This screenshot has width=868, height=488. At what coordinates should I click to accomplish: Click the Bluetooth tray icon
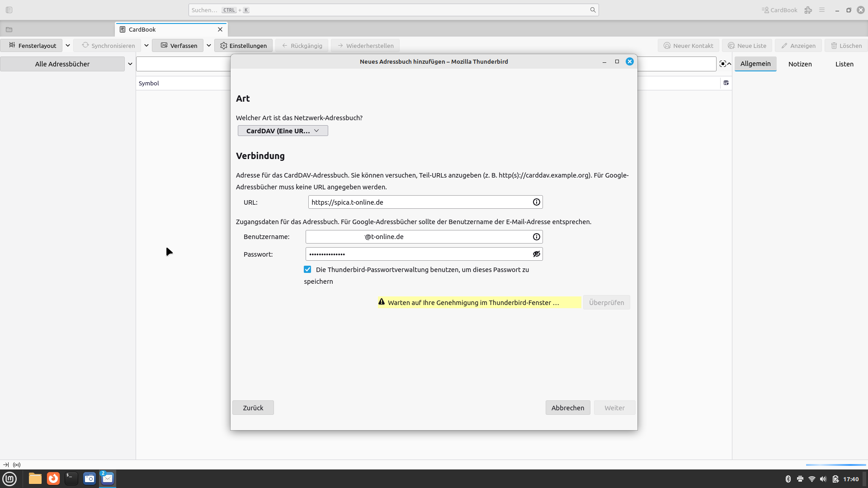click(788, 479)
